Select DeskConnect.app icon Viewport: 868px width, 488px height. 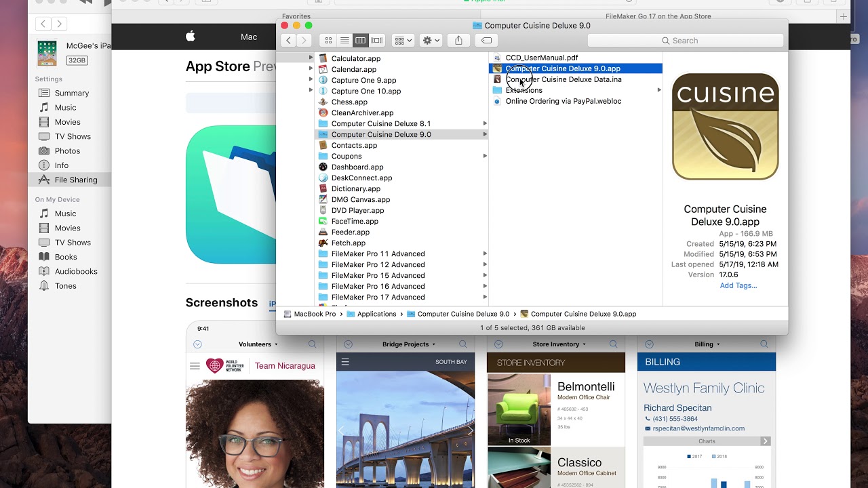[x=323, y=178]
